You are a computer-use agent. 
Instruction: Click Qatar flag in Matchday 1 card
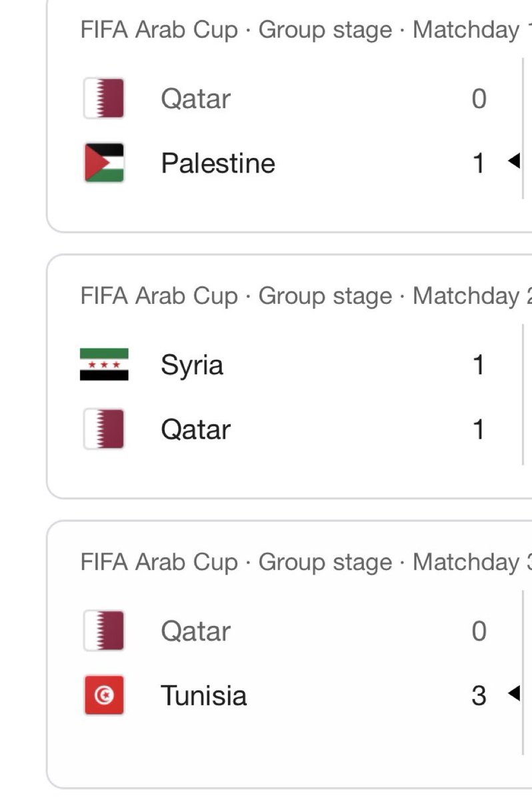pyautogui.click(x=104, y=99)
